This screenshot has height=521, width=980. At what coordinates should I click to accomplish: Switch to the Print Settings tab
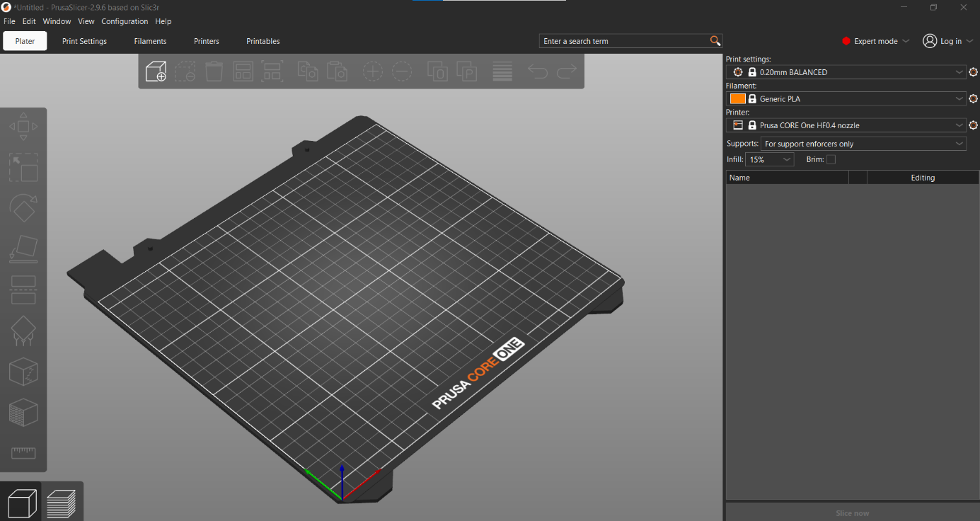click(x=84, y=41)
